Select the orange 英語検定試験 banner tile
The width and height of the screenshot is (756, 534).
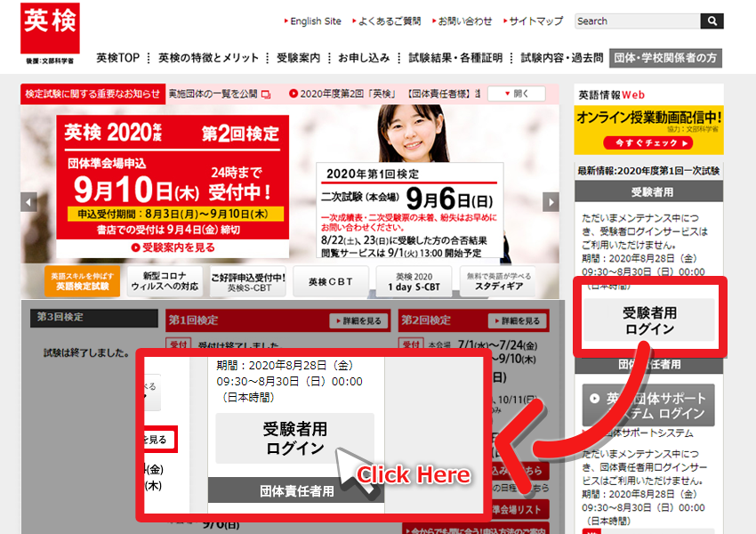point(83,281)
